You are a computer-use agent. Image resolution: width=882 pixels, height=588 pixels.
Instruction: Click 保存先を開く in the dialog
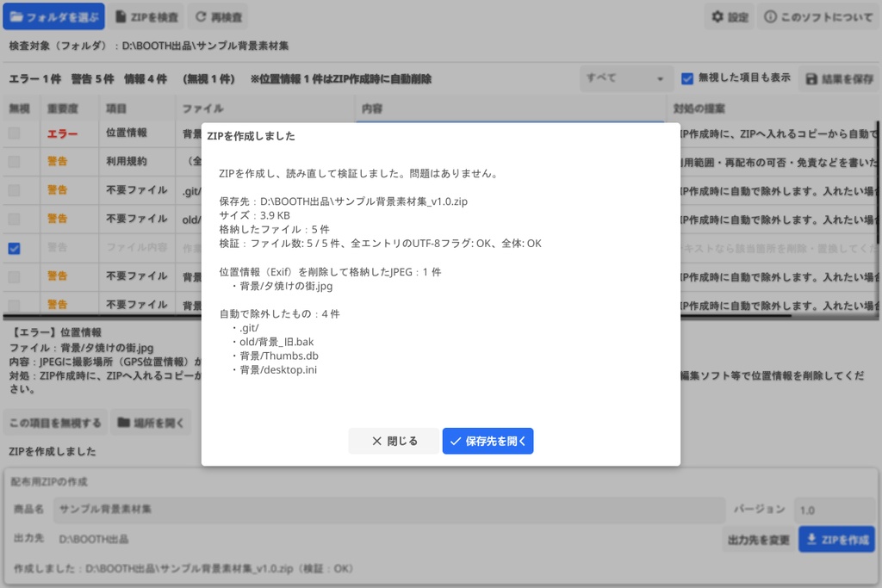pyautogui.click(x=488, y=441)
